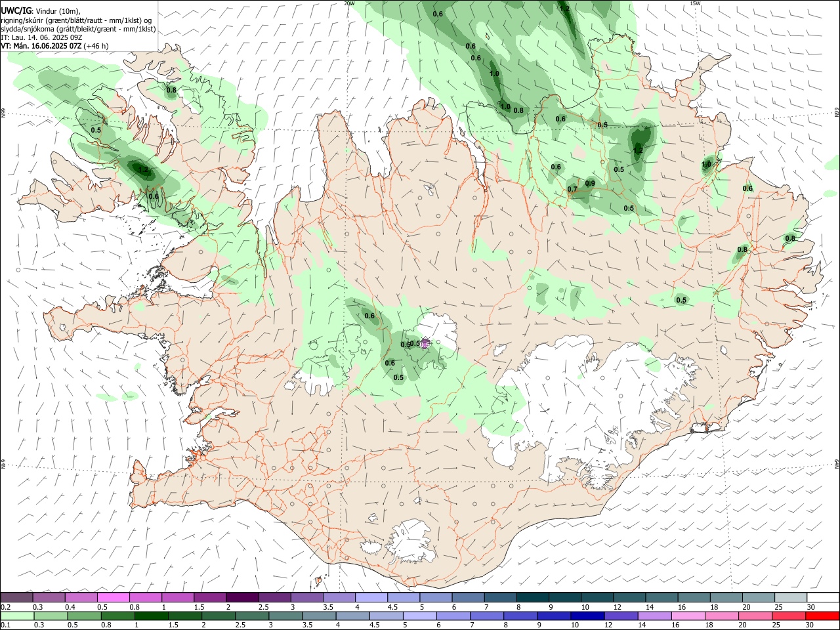Click the '20W' longitude label
Screen dimensions: 840x630
(349, 3)
